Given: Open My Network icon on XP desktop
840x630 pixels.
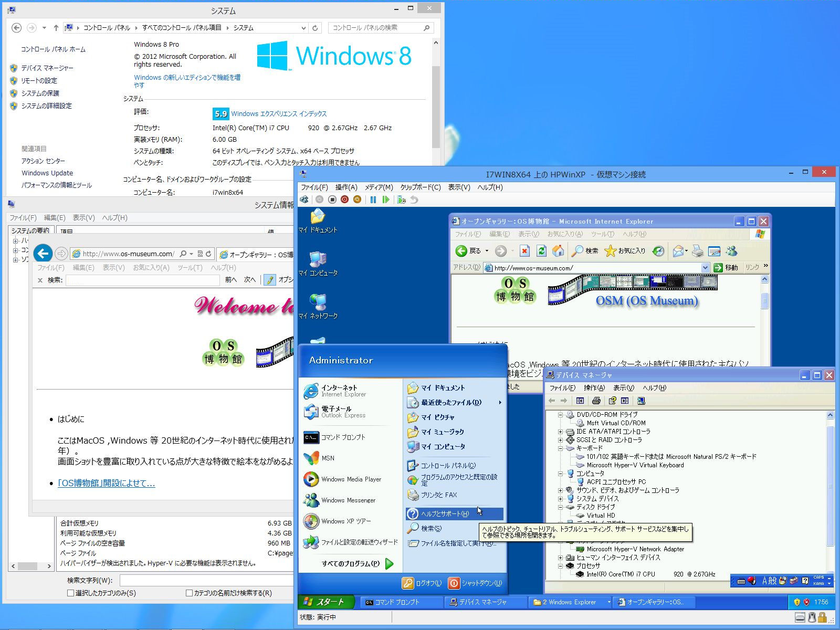Looking at the screenshot, I should (x=318, y=307).
